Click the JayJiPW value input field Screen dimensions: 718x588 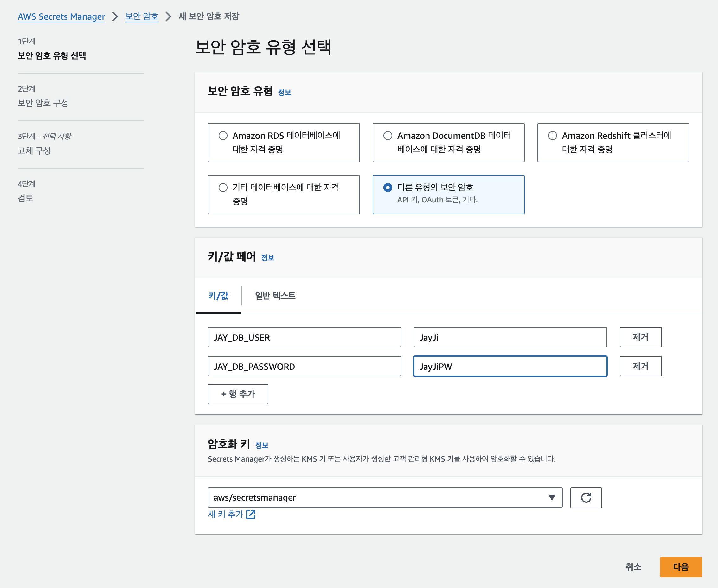510,366
